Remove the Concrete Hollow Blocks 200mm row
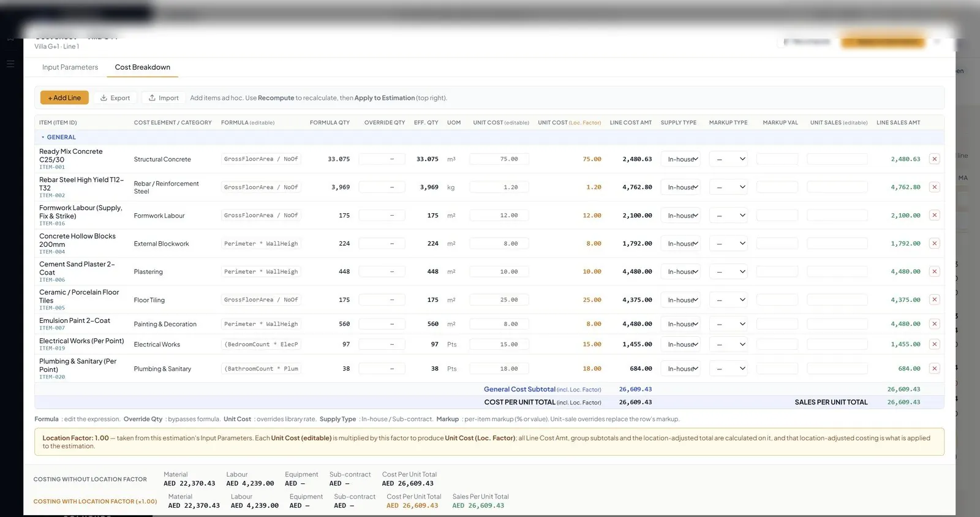980x517 pixels. (934, 243)
